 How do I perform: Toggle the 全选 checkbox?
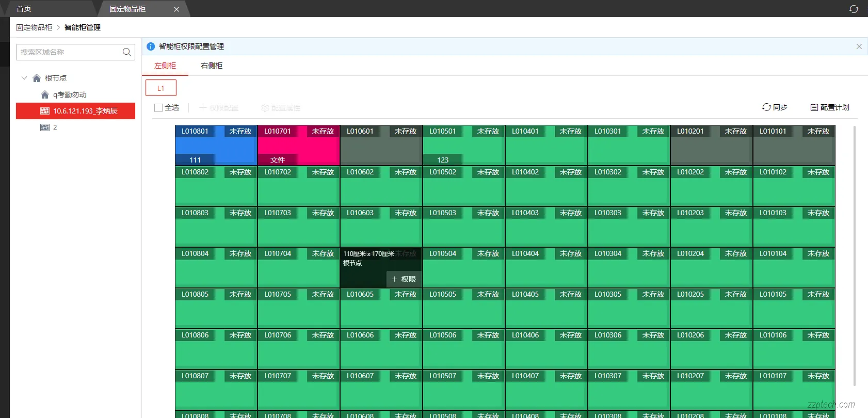(158, 108)
